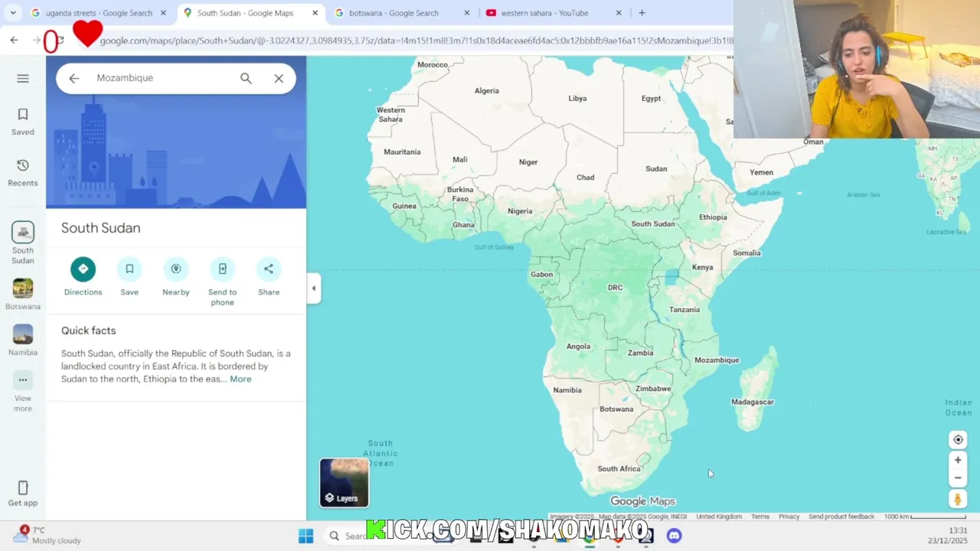Screen dimensions: 980x551
Task: Select Botswana in the recents sidebar
Action: 23,294
